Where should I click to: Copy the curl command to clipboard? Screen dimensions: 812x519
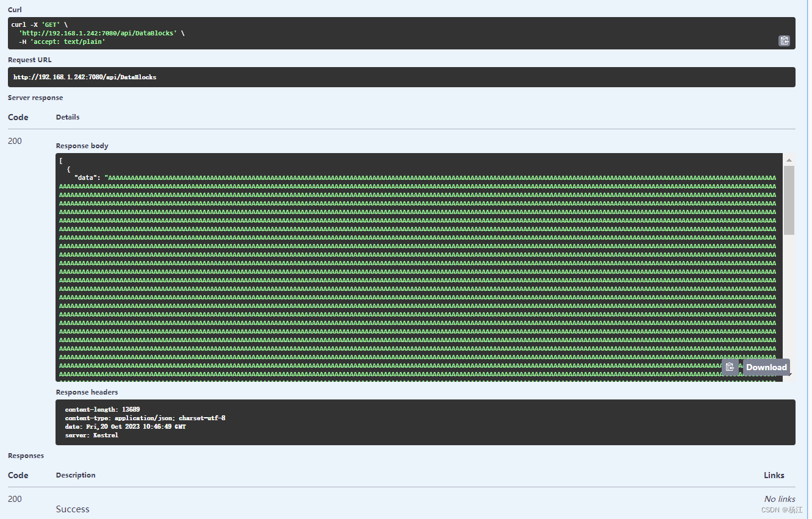click(784, 41)
